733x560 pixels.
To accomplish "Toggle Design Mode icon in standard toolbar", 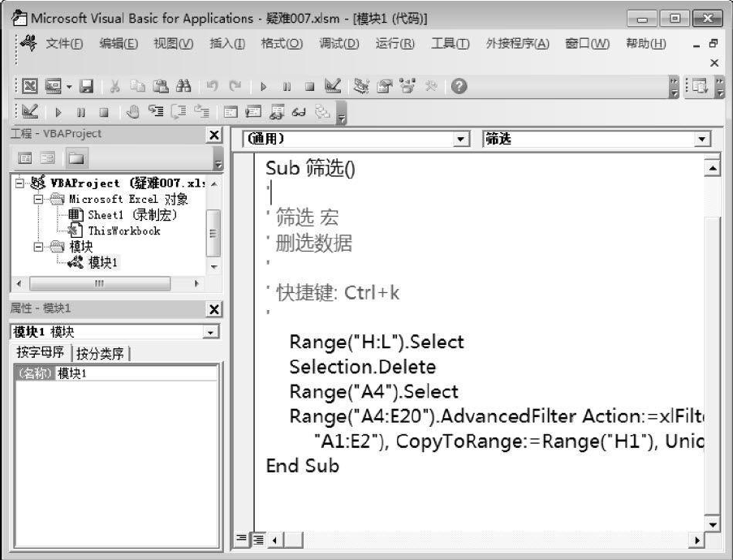I will click(x=333, y=86).
